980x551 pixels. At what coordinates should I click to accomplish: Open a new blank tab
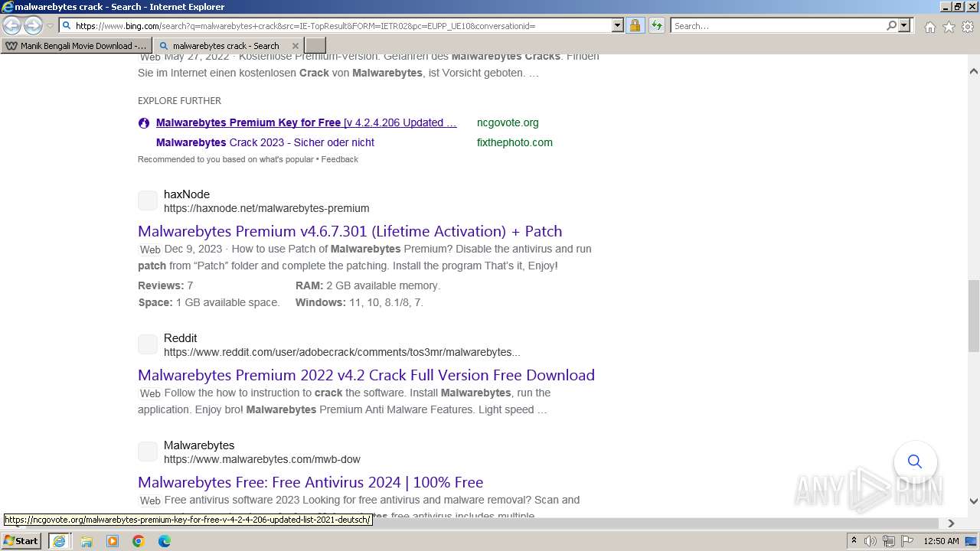[x=315, y=46]
